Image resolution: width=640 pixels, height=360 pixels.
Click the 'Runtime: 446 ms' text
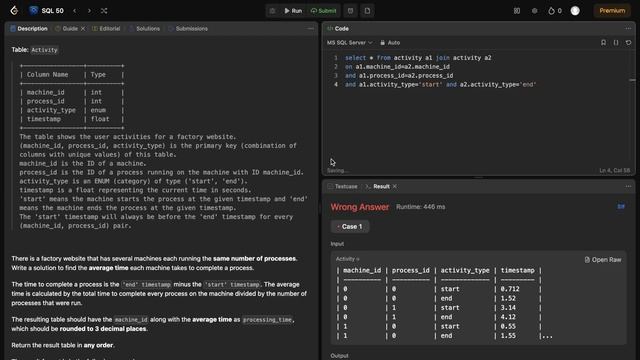pyautogui.click(x=420, y=207)
